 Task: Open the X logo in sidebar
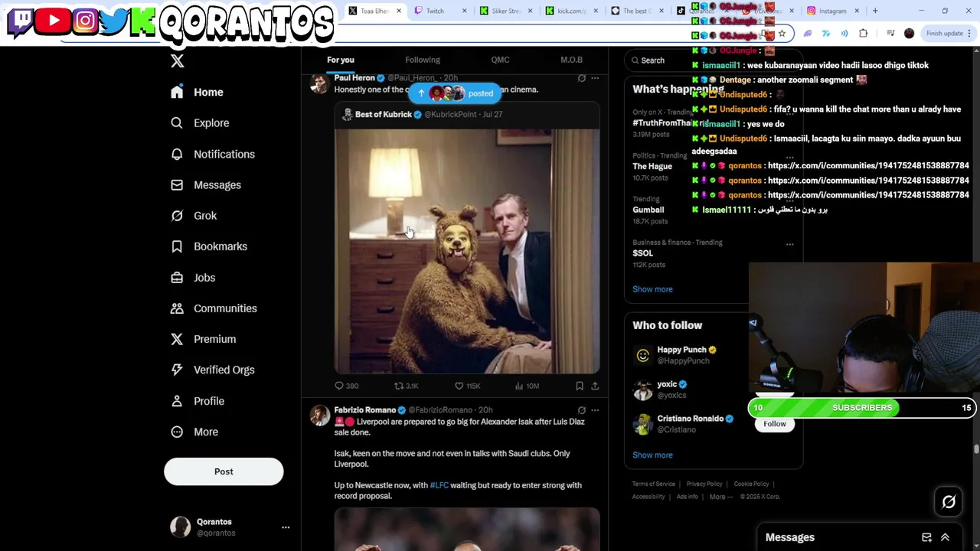click(x=178, y=61)
